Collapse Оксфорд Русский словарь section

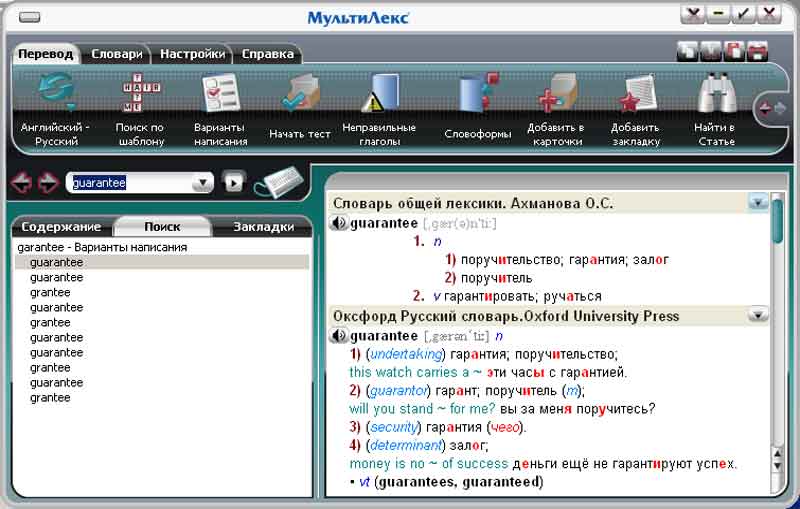[758, 315]
